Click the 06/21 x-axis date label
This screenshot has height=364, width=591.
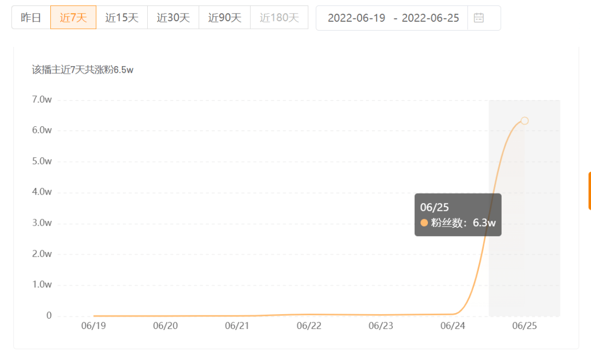pyautogui.click(x=237, y=326)
